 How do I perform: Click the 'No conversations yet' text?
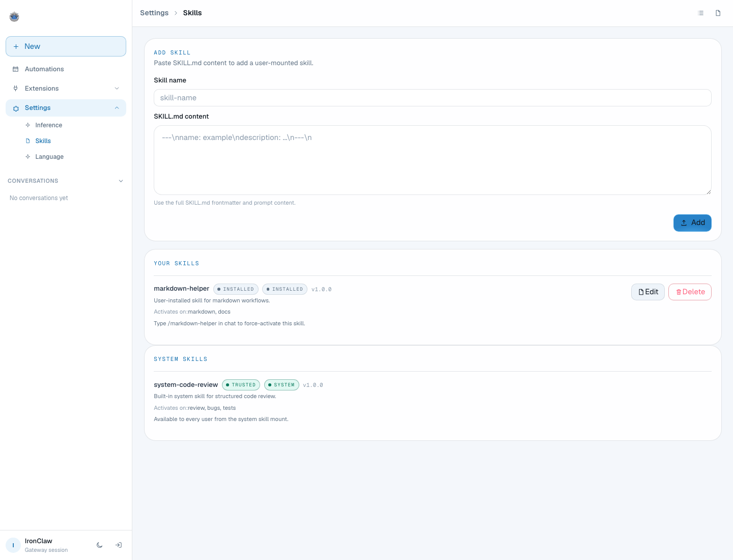[x=39, y=198]
